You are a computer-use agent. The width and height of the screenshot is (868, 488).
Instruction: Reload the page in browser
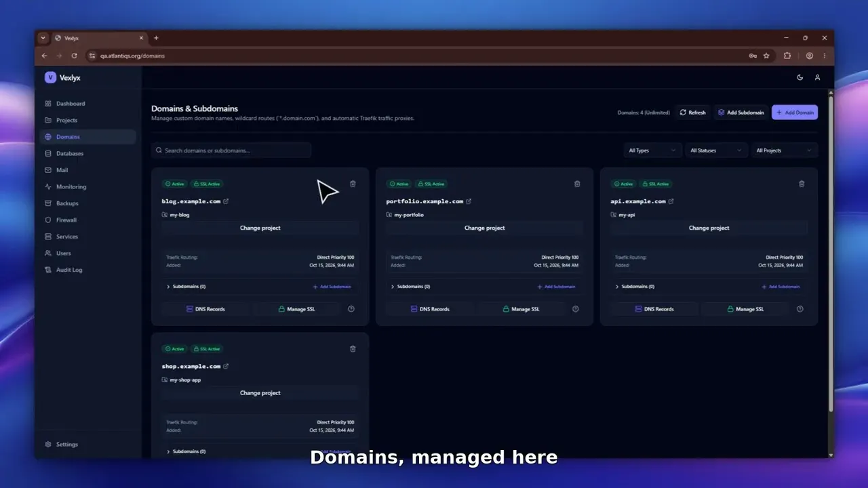pyautogui.click(x=74, y=56)
